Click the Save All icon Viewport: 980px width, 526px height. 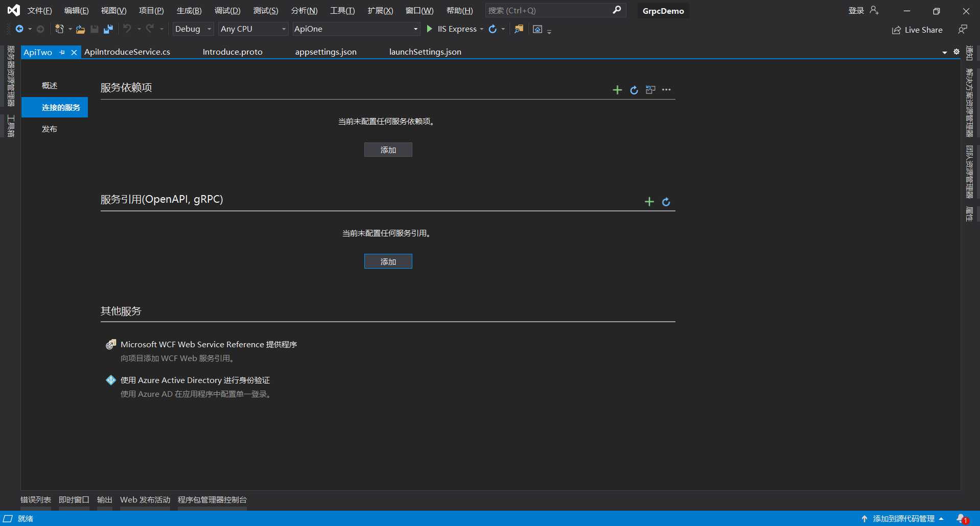pos(108,29)
